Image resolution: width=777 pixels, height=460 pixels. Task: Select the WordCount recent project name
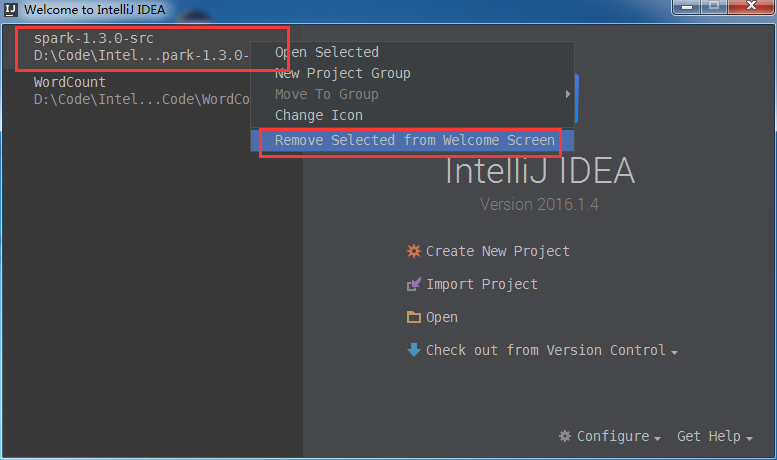[70, 82]
